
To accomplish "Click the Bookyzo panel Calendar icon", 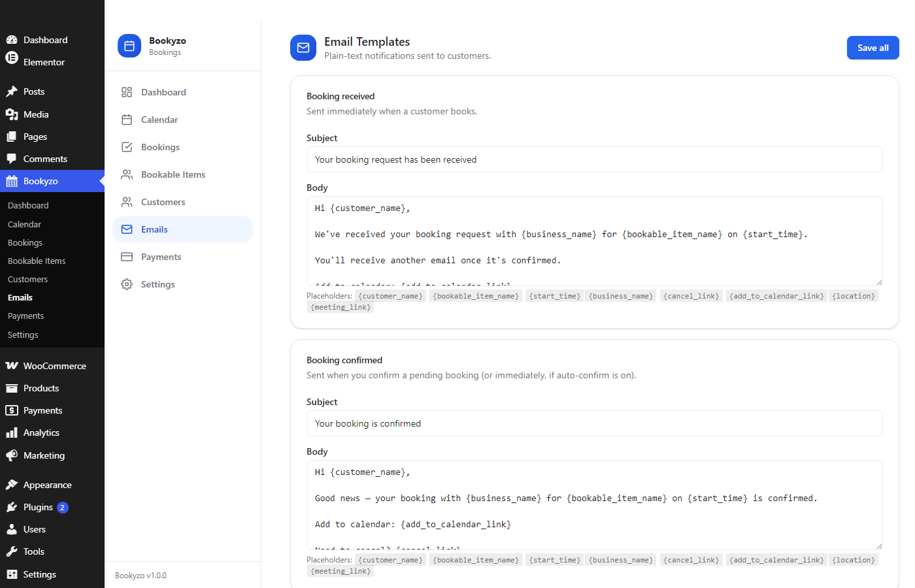I will tap(127, 120).
